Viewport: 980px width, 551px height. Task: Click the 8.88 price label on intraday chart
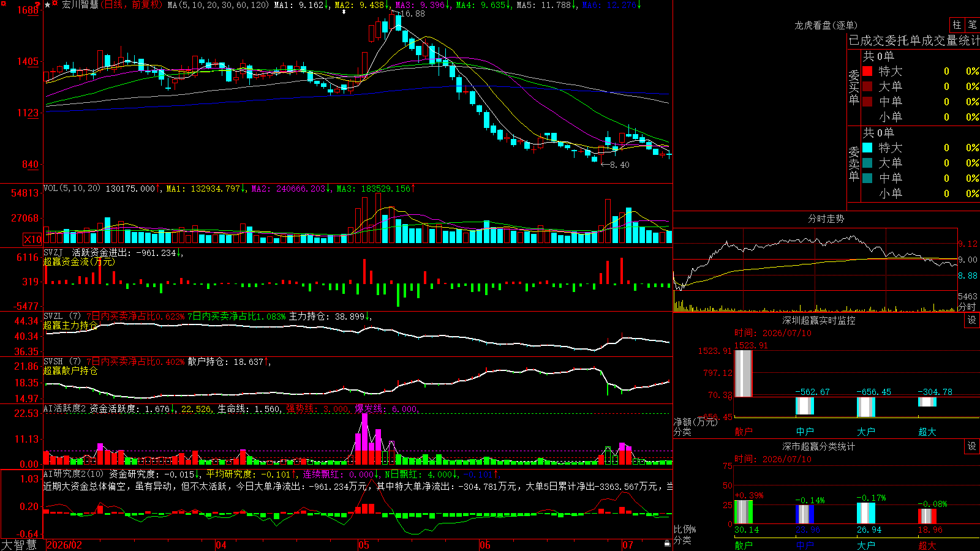coord(968,275)
